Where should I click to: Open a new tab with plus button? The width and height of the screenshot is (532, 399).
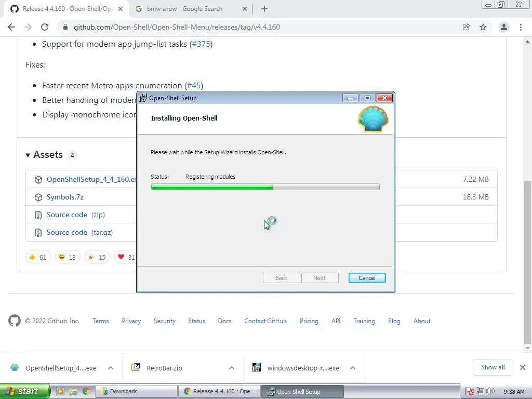(264, 9)
